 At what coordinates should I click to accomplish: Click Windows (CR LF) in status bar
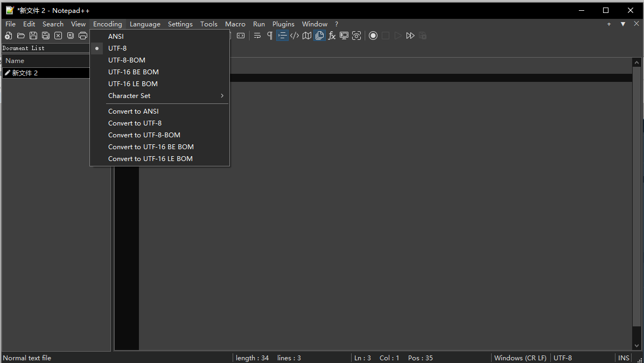pyautogui.click(x=520, y=358)
